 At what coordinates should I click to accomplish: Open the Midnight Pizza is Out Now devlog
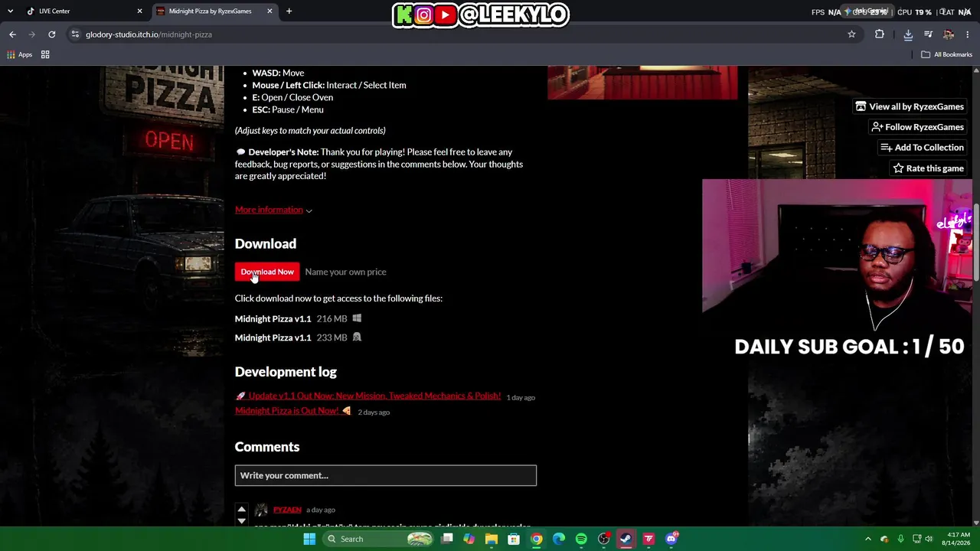[x=293, y=411]
